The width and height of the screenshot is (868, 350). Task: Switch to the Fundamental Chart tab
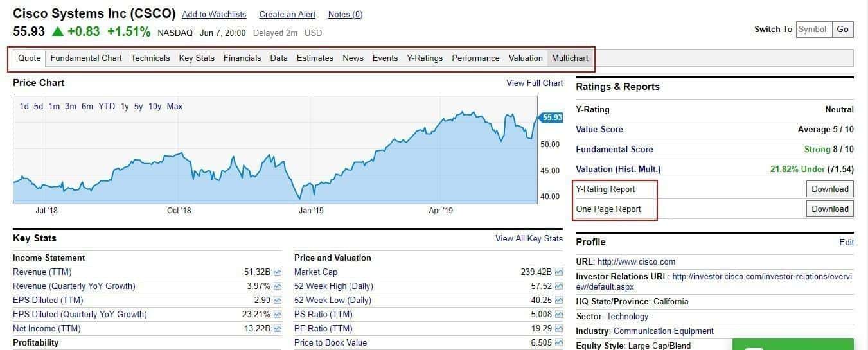tap(86, 58)
